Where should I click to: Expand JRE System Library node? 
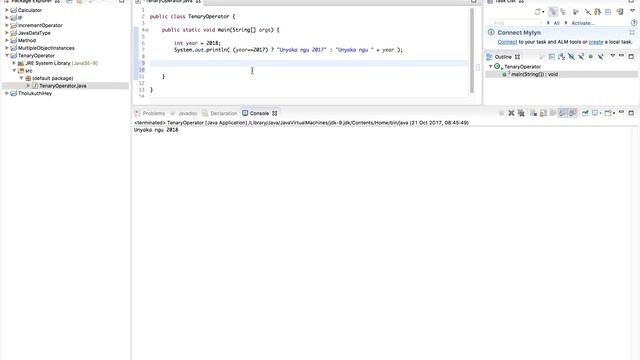(x=14, y=63)
